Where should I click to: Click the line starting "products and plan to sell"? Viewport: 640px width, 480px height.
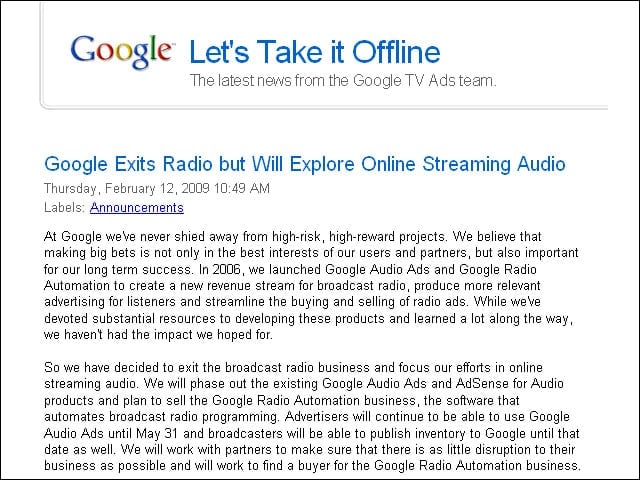[x=282, y=400]
